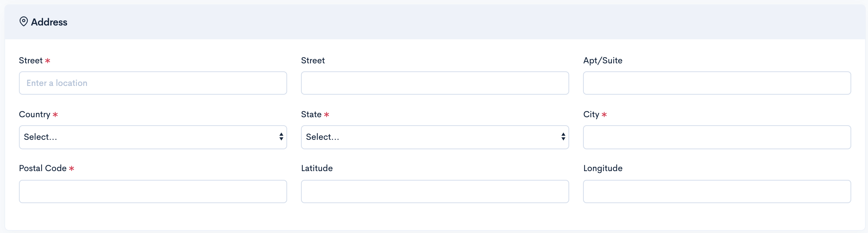Viewport: 868px width, 233px height.
Task: Click the required Street label
Action: click(x=31, y=60)
